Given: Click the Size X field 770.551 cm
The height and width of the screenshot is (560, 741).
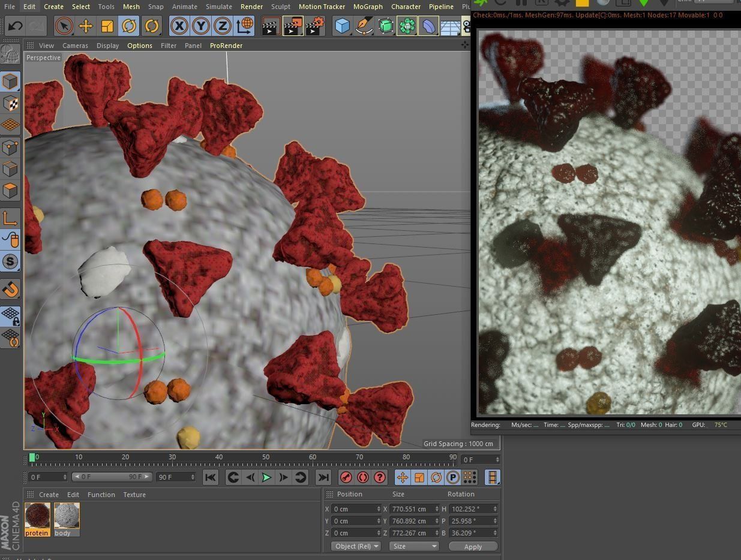Looking at the screenshot, I should point(413,509).
